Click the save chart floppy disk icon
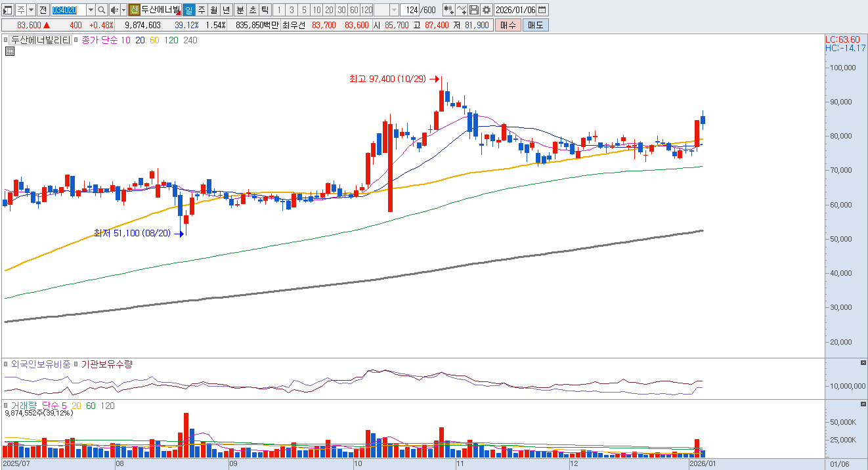This screenshot has height=470, width=868. pyautogui.click(x=474, y=10)
